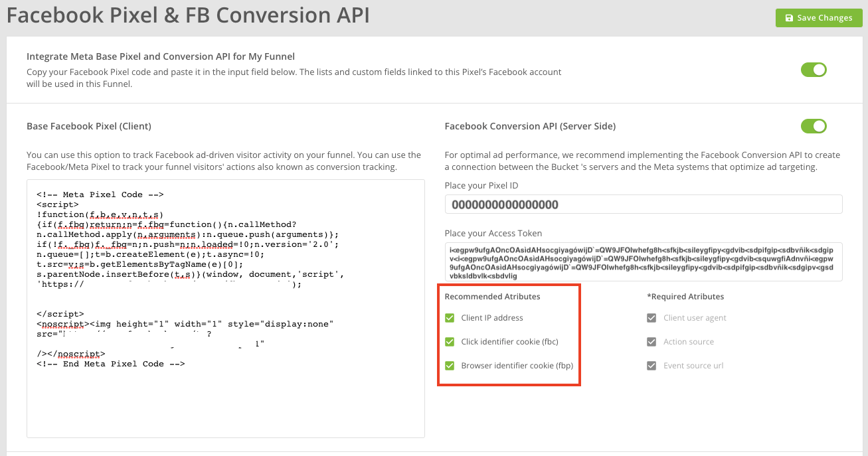Uncheck Client IP address checkbox
The height and width of the screenshot is (456, 868).
450,318
